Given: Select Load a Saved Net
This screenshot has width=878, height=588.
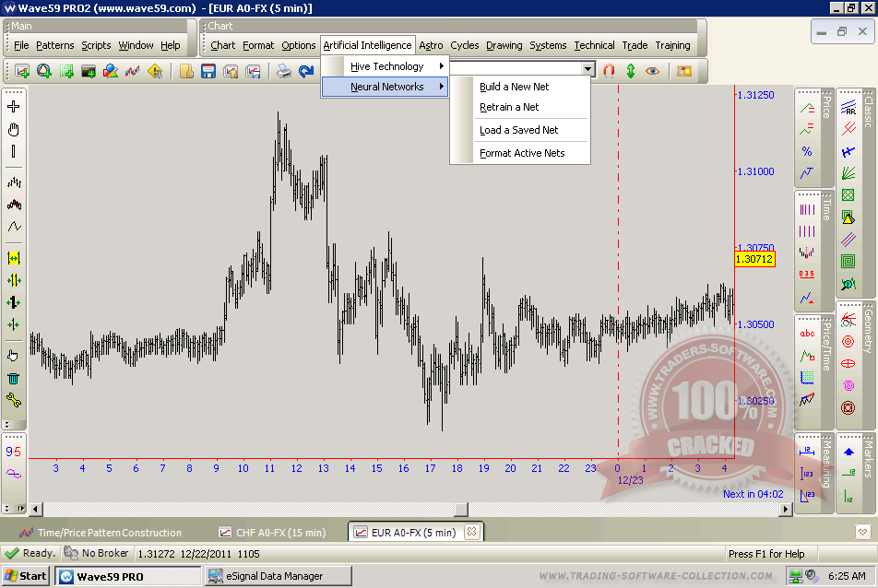Looking at the screenshot, I should coord(518,130).
